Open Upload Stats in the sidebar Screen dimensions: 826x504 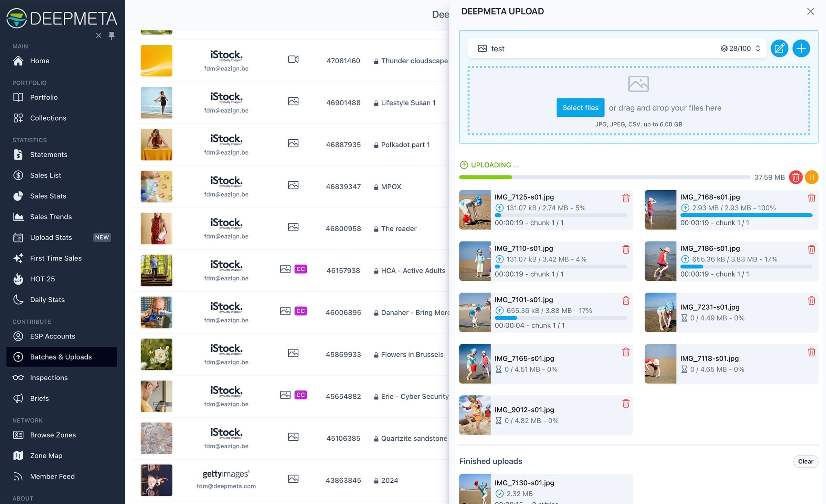pyautogui.click(x=51, y=237)
